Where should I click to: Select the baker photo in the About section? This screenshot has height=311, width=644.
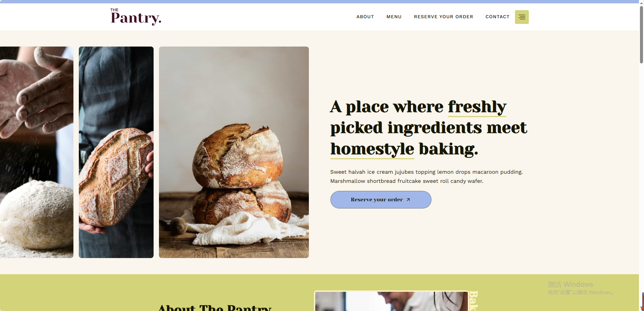pyautogui.click(x=391, y=301)
